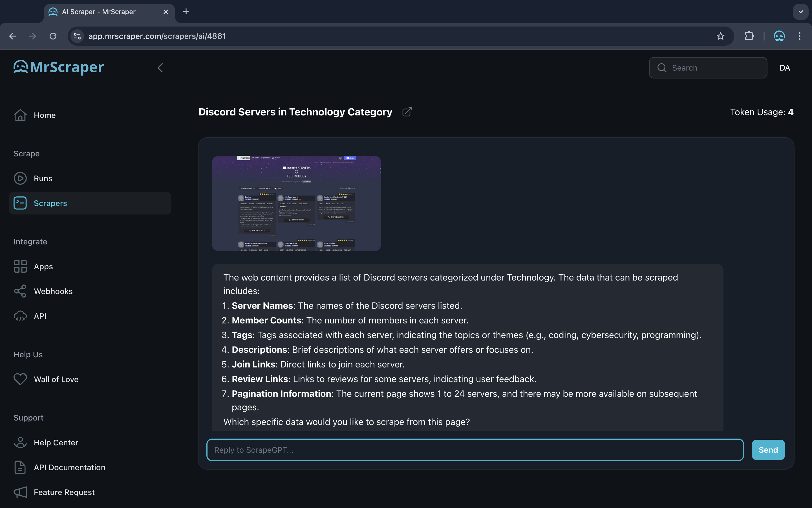Reload the page
Image resolution: width=812 pixels, height=508 pixels.
click(x=53, y=36)
